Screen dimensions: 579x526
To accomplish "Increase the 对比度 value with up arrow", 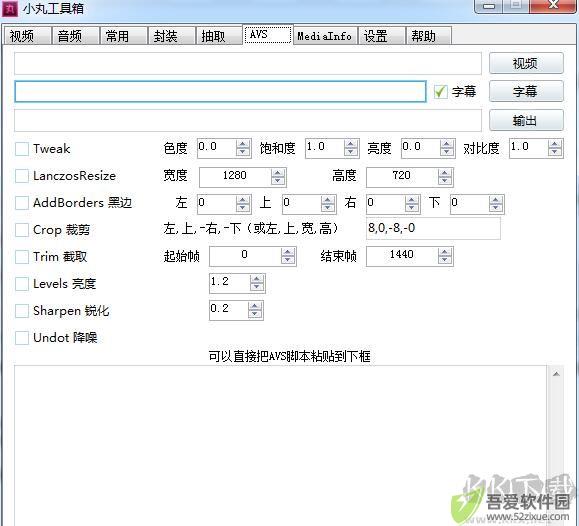I will 555,144.
